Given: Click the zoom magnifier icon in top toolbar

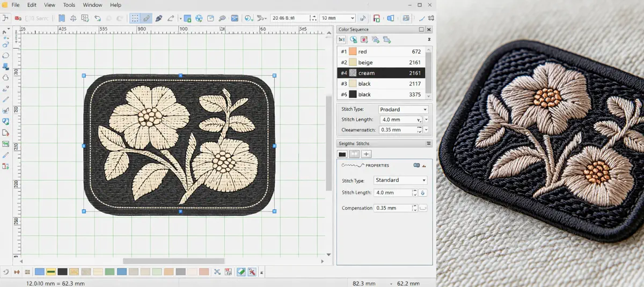Looking at the screenshot, I should [x=222, y=18].
